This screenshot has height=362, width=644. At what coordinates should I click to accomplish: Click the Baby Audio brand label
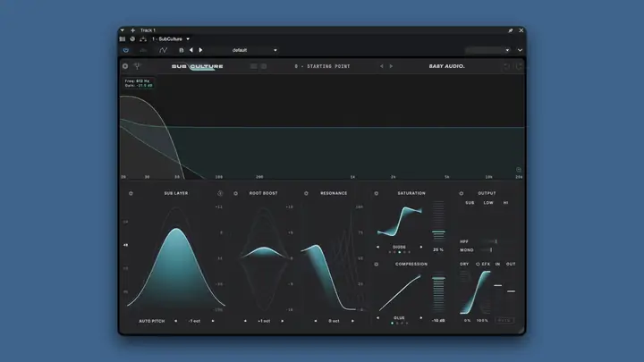(x=447, y=66)
